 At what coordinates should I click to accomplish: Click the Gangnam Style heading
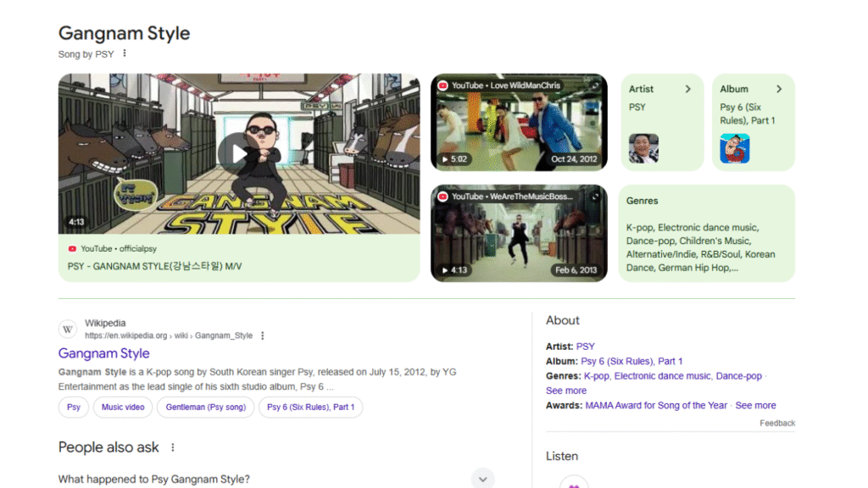point(124,33)
